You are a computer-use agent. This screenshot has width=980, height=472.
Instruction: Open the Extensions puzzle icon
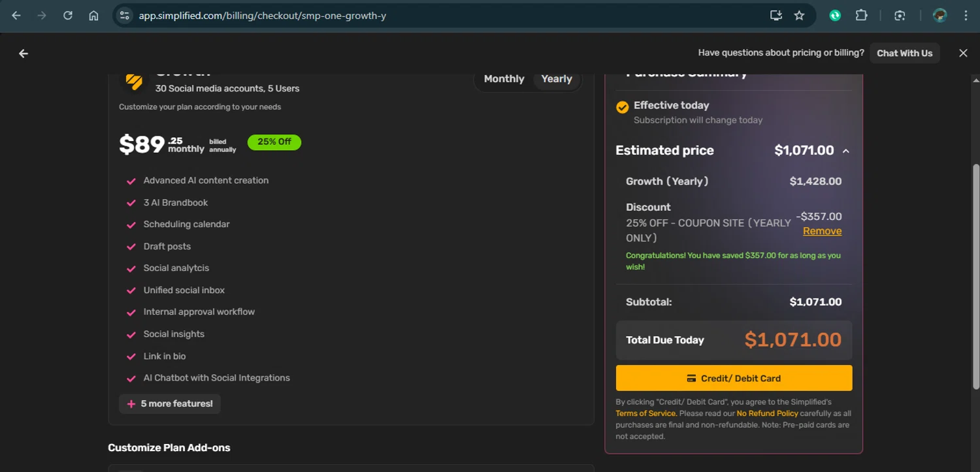pyautogui.click(x=861, y=16)
